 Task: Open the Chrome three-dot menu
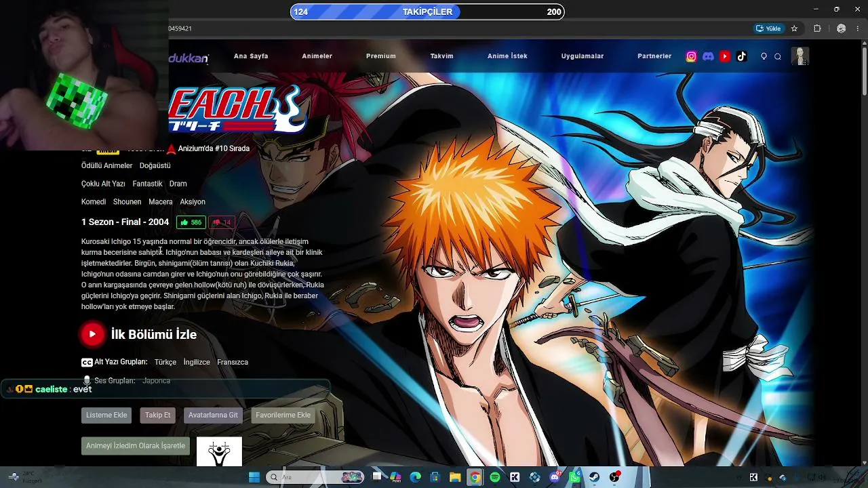coord(859,28)
